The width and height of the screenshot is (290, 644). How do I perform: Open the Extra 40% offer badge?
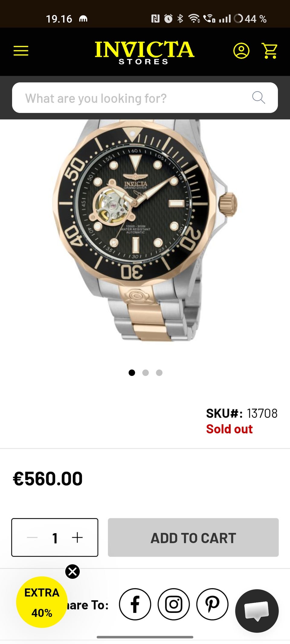(x=42, y=602)
